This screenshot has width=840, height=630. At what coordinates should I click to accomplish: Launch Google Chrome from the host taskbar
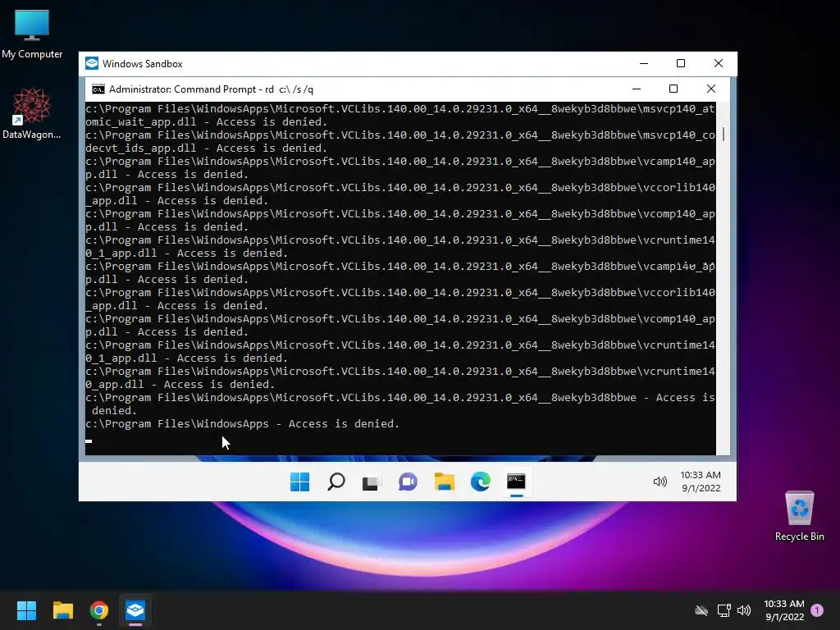(x=99, y=610)
